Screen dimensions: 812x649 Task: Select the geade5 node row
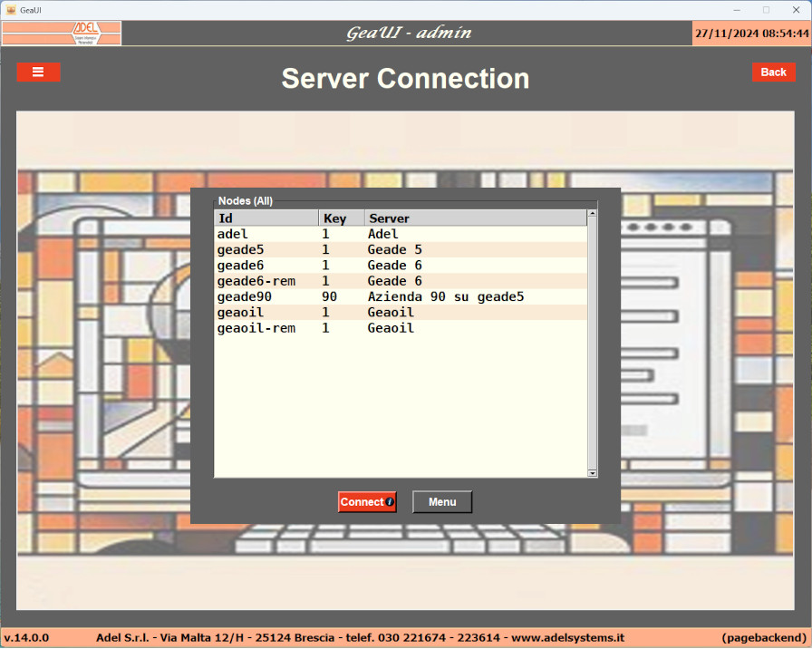(x=401, y=249)
